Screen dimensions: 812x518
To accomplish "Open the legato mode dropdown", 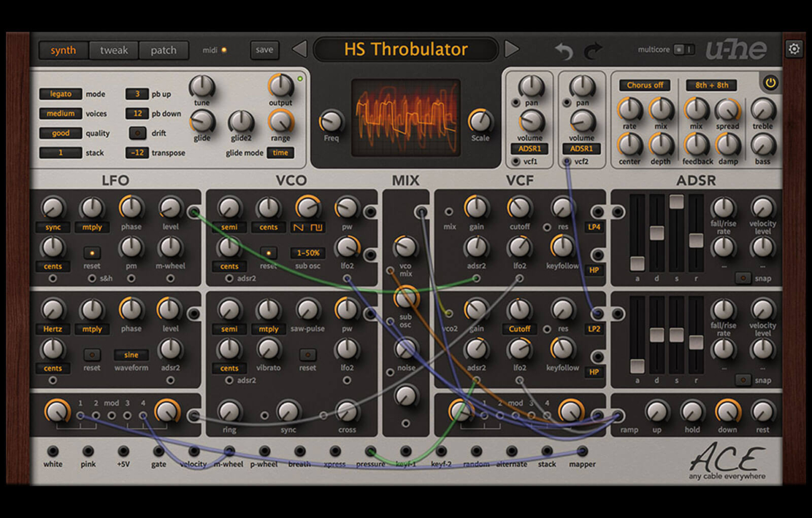I will (61, 94).
